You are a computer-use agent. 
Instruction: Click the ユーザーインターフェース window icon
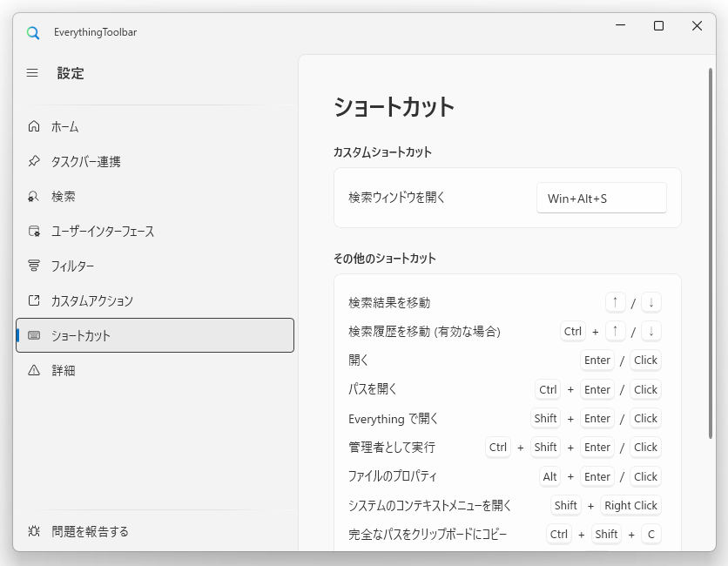pos(34,231)
